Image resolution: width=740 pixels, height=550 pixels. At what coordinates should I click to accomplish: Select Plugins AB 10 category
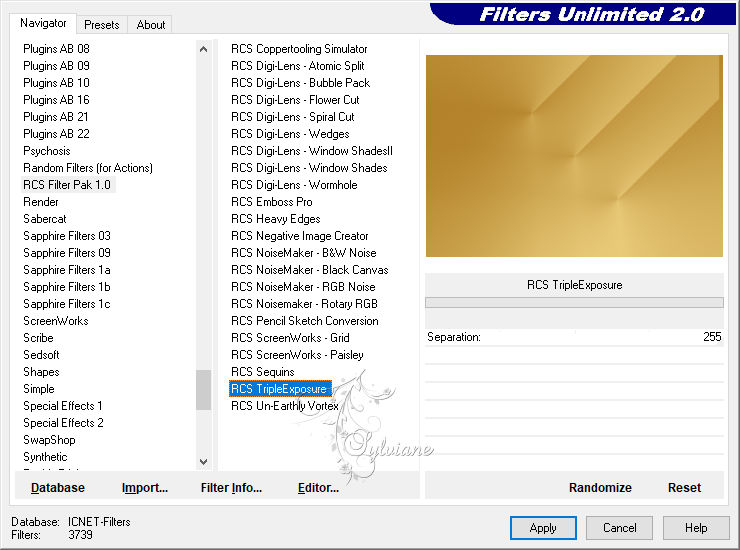pyautogui.click(x=56, y=83)
